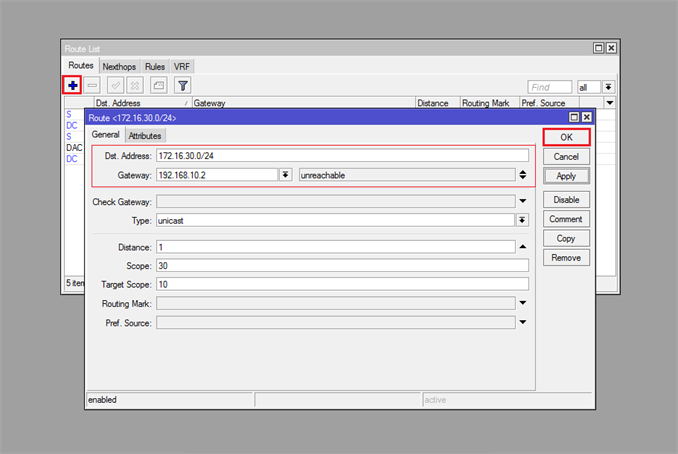Disable this route
The image size is (678, 454).
(566, 200)
